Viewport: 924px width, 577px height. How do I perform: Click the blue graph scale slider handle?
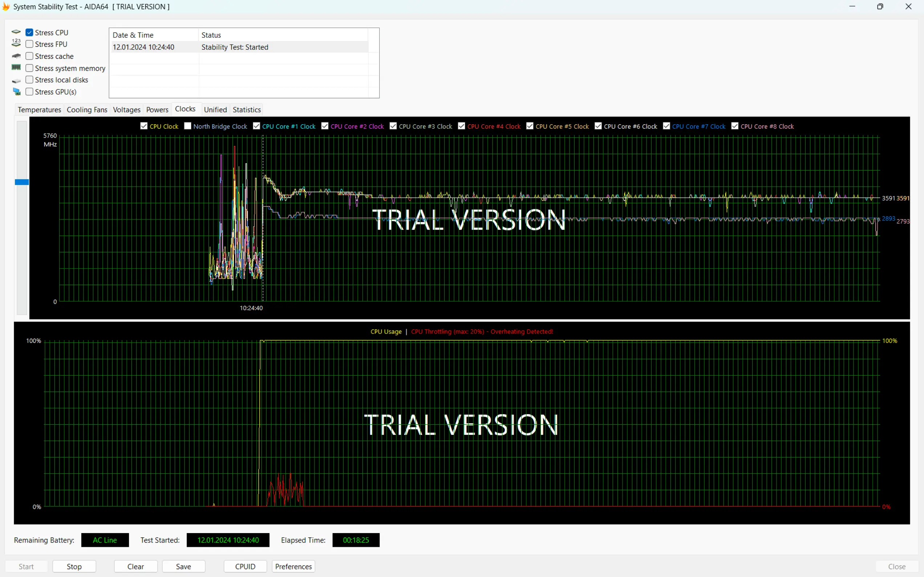[22, 182]
